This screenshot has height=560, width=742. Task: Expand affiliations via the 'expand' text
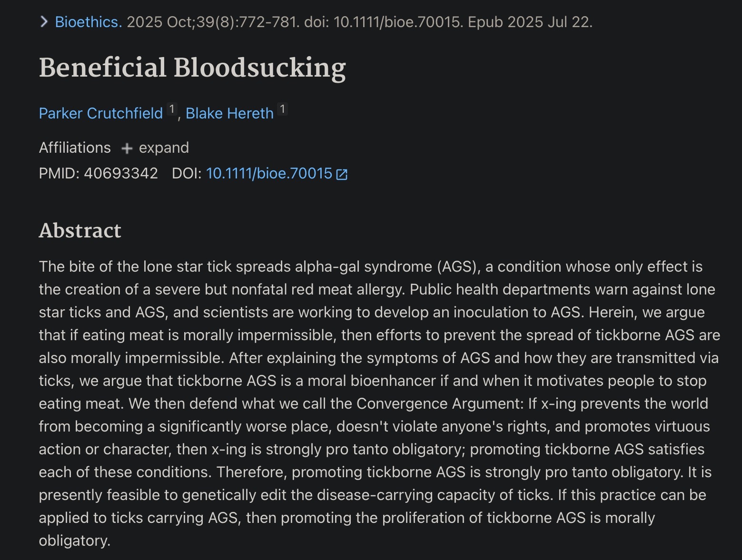(x=164, y=147)
